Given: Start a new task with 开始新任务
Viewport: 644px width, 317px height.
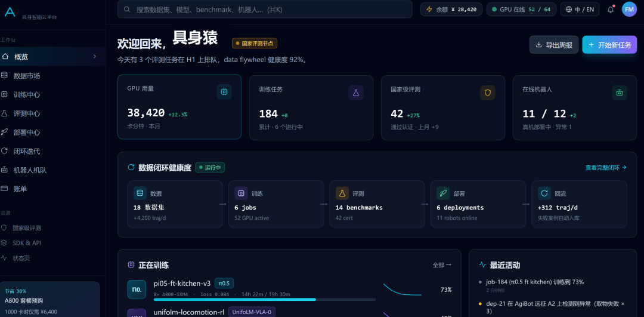Looking at the screenshot, I should point(609,45).
